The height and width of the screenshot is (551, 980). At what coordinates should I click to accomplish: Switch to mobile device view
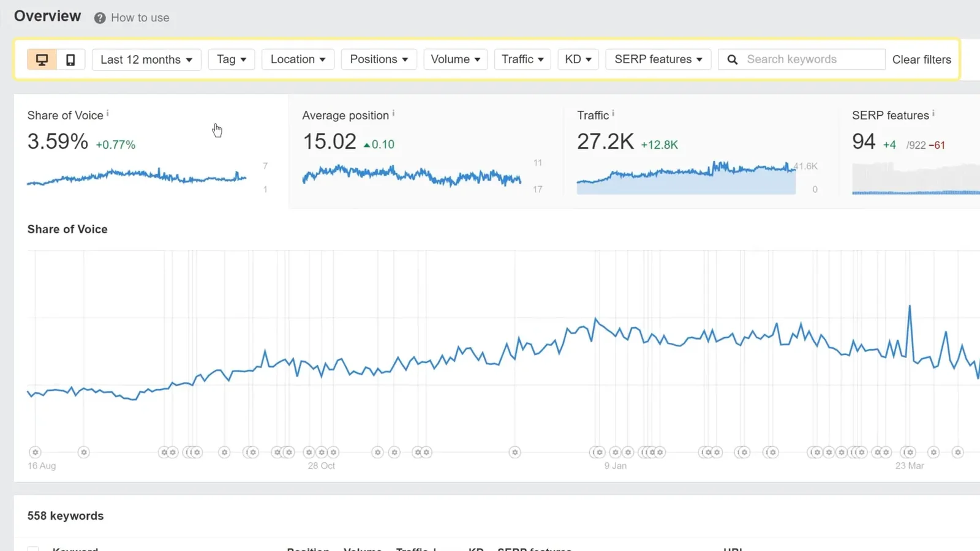tap(70, 59)
